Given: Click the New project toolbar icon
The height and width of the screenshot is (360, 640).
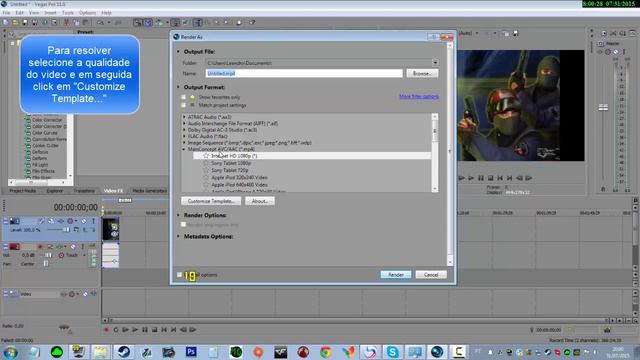Looking at the screenshot, I should pyautogui.click(x=5, y=22).
